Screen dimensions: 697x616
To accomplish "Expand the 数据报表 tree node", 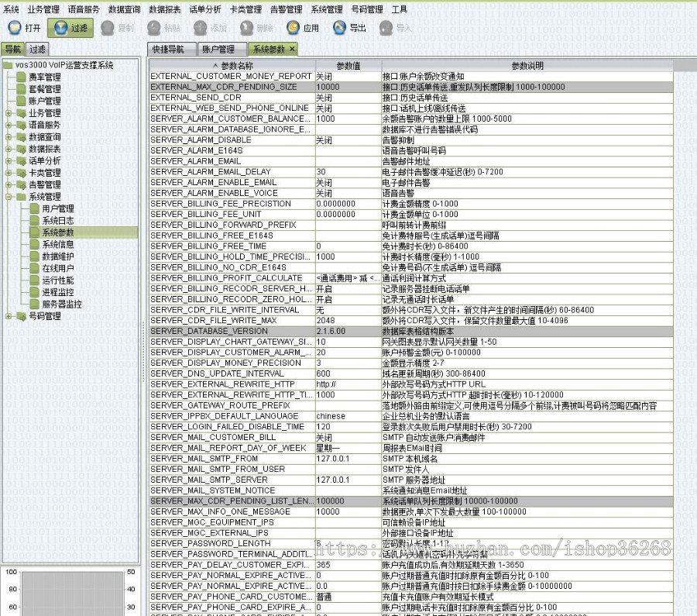I will pyautogui.click(x=9, y=149).
